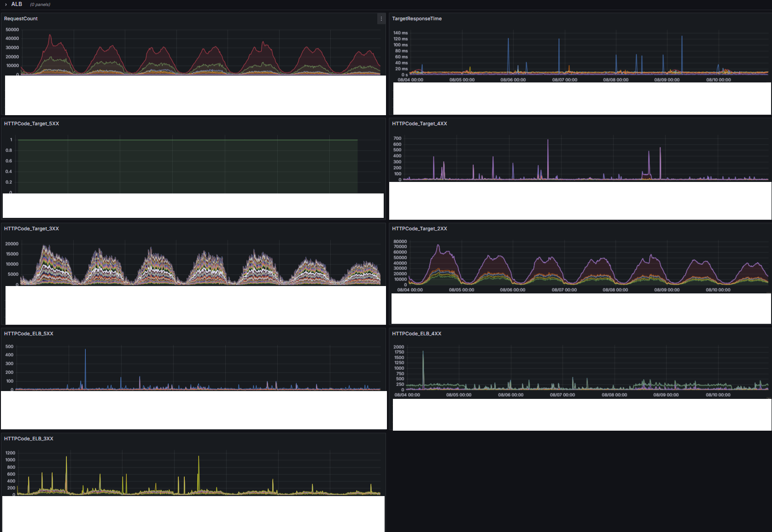Select the HTTPCode_Target_3XX panel title
772x532 pixels.
[x=32, y=228]
